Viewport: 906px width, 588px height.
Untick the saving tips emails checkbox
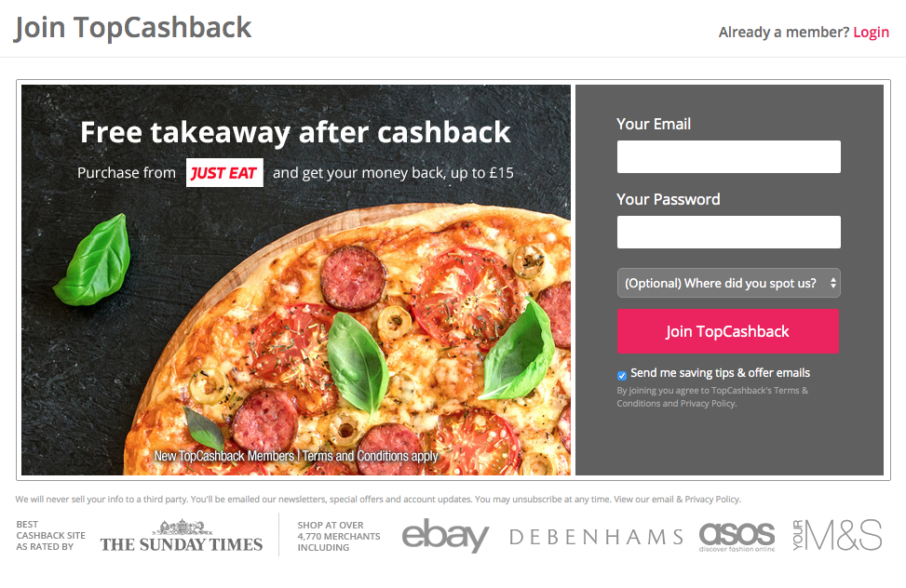pyautogui.click(x=622, y=376)
